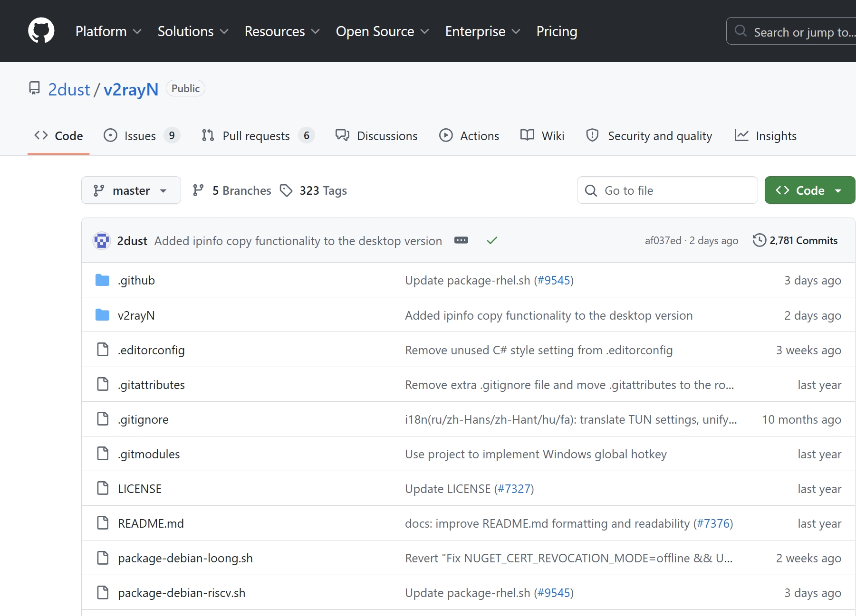The width and height of the screenshot is (856, 616).
Task: Click the file icon for .gitignore
Action: (103, 419)
